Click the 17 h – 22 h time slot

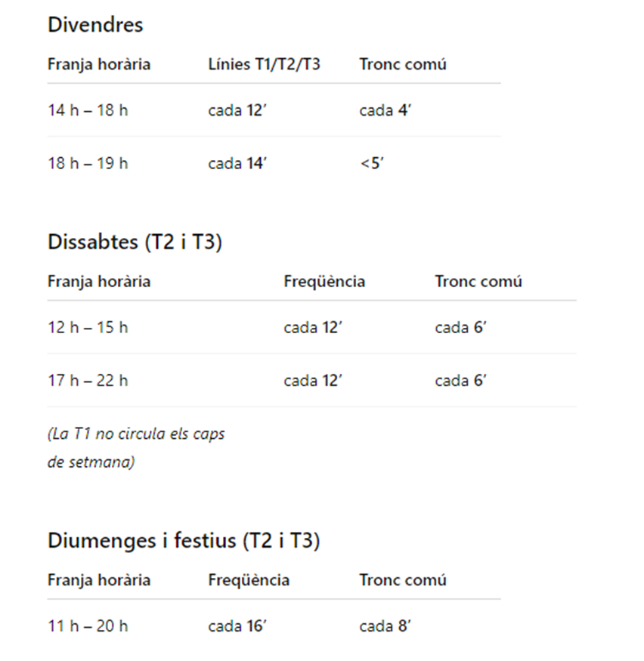tap(88, 381)
